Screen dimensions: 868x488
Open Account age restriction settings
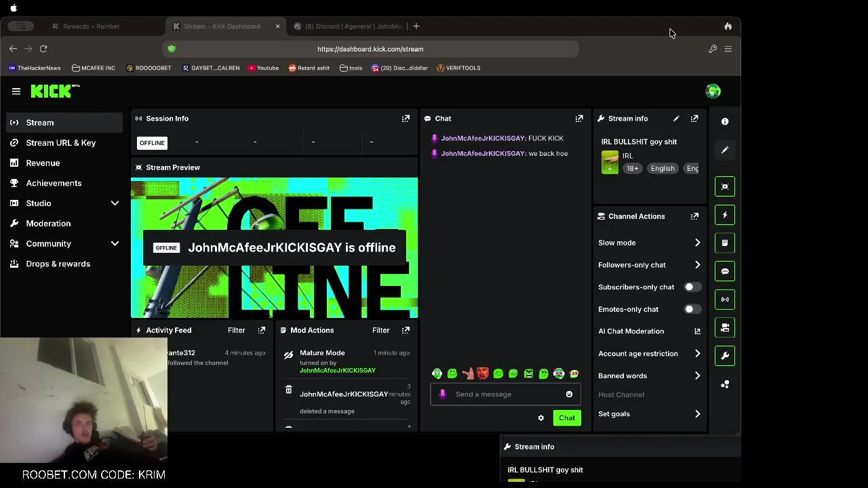(x=650, y=354)
